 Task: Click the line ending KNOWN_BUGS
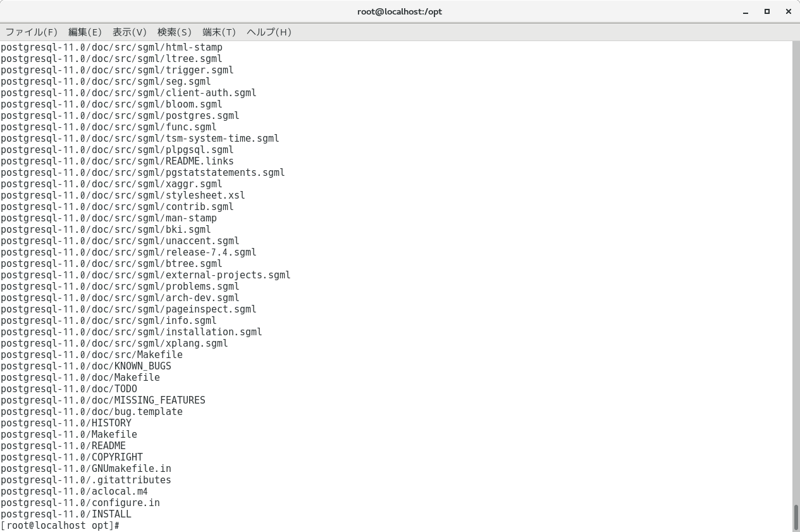click(86, 366)
